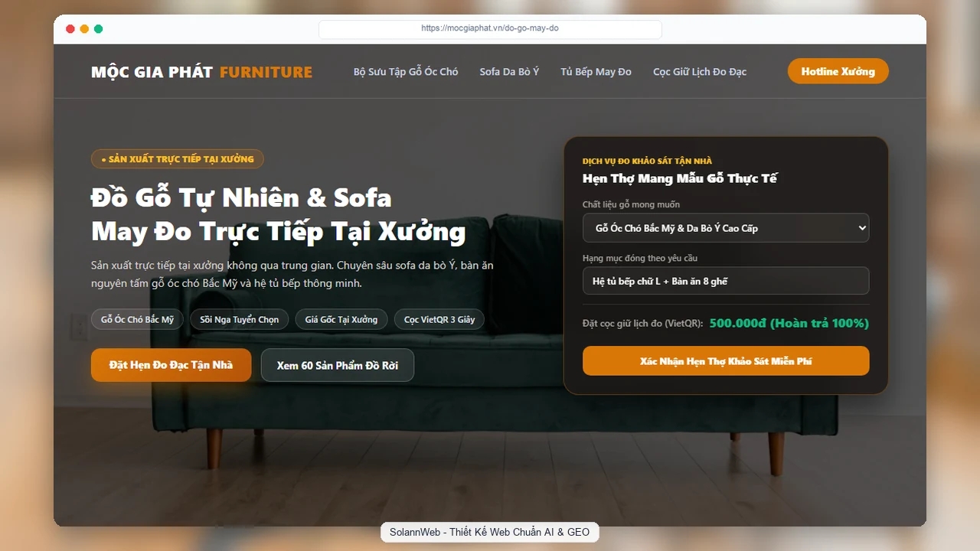
Task: Select Tủ Bếp May Đo nav link
Action: 596,71
